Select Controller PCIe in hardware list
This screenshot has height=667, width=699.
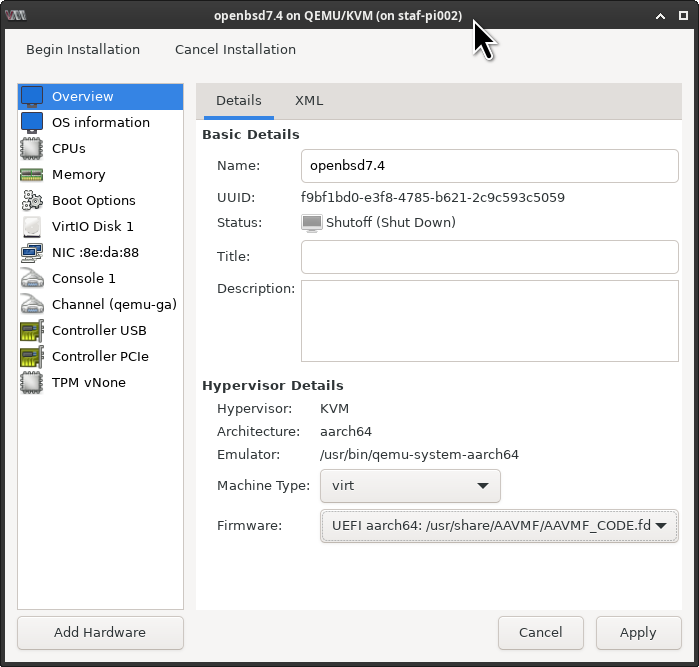tap(100, 357)
